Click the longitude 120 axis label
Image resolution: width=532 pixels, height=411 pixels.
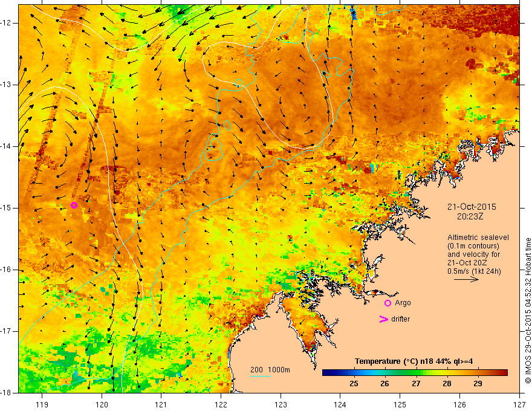coord(102,404)
